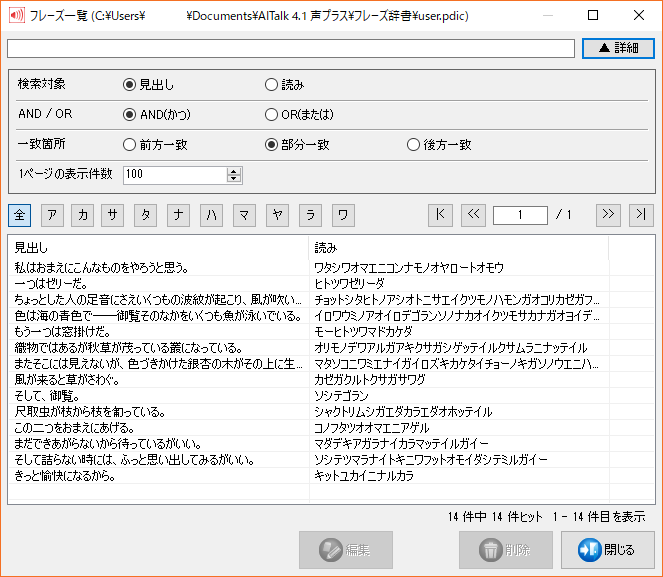Filter phrases by サ row

coord(112,215)
